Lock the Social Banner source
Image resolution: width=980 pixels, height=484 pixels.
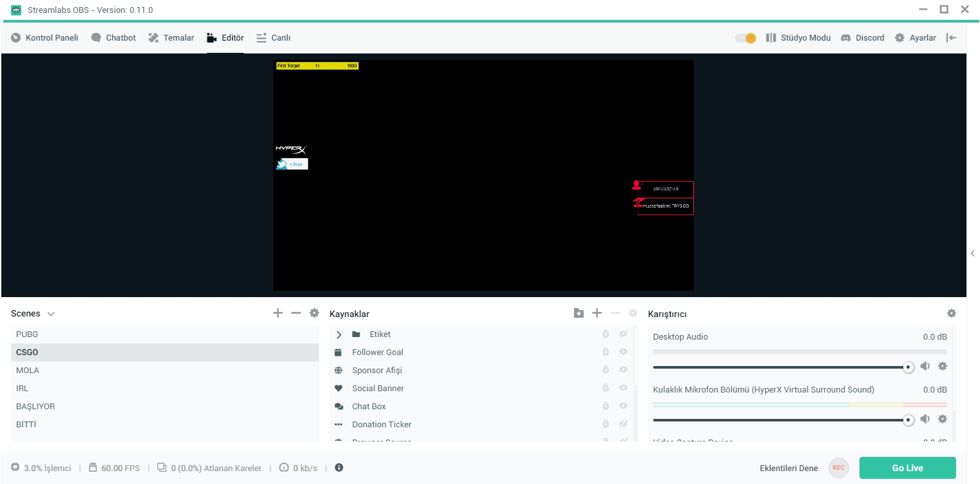(605, 389)
